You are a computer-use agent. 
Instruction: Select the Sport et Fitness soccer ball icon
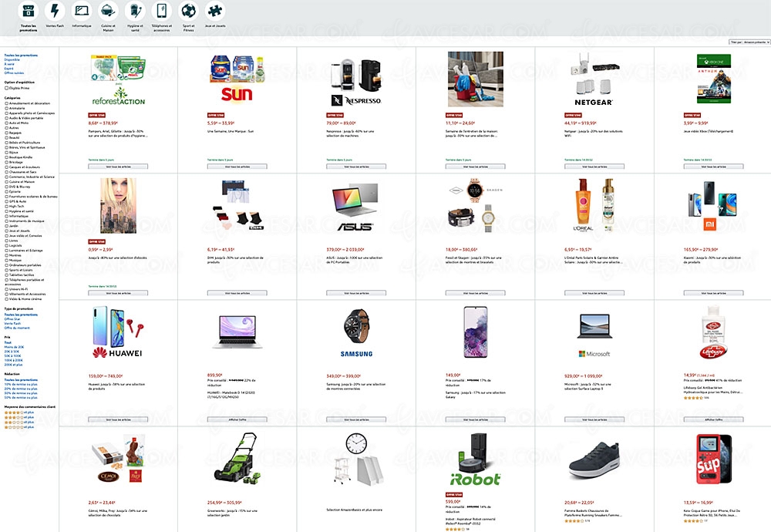point(188,11)
